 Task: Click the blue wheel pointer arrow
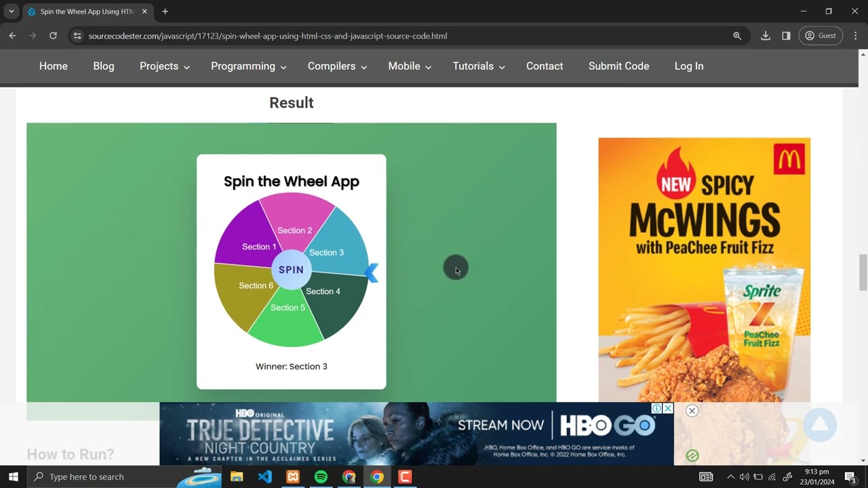(372, 273)
